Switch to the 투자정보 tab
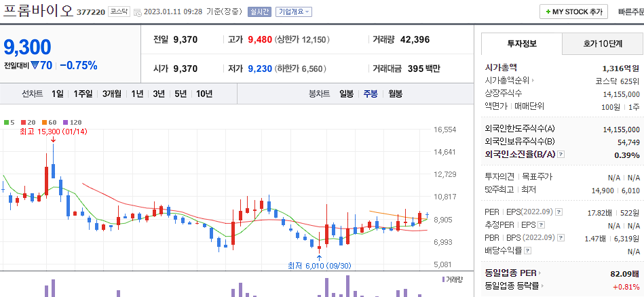The height and width of the screenshot is (297, 644). tap(521, 43)
